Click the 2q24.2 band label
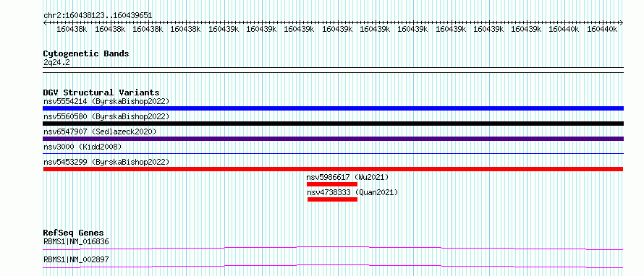This screenshot has width=644, height=276. click(56, 62)
